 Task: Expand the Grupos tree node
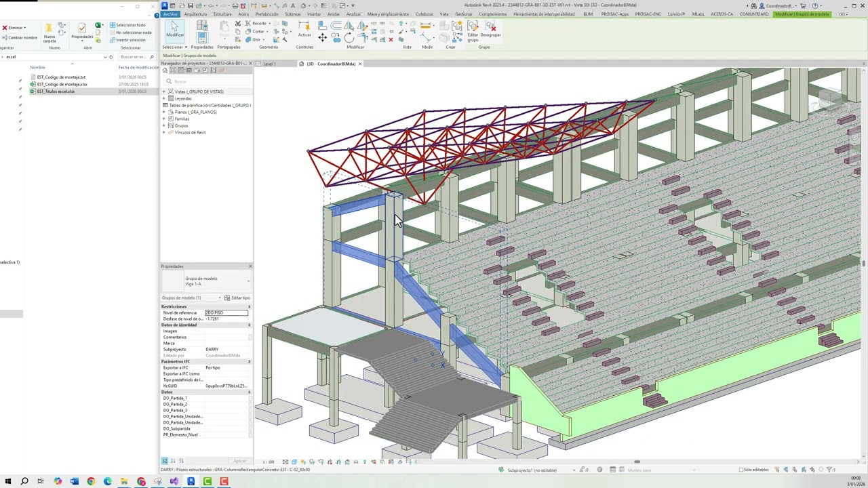[x=164, y=125]
